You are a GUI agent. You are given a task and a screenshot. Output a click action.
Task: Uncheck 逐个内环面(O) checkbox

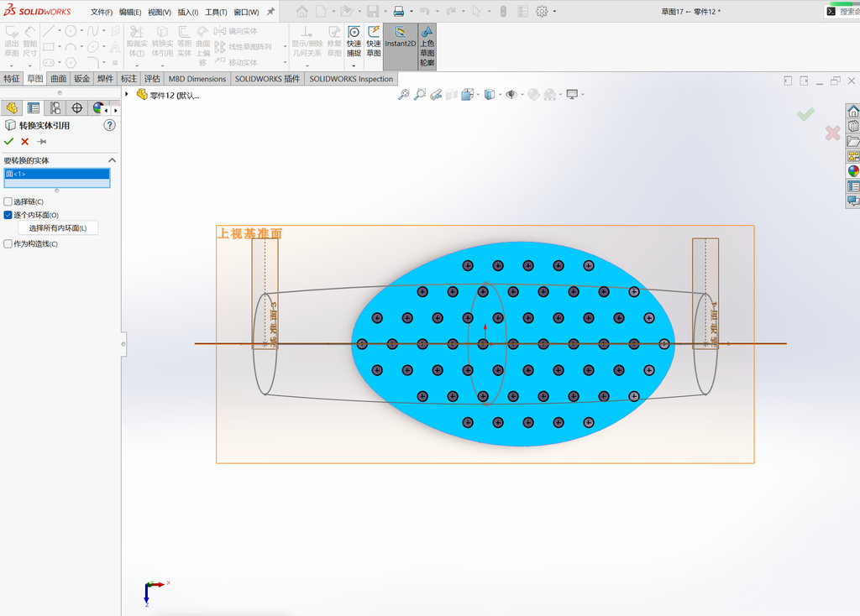click(x=8, y=215)
